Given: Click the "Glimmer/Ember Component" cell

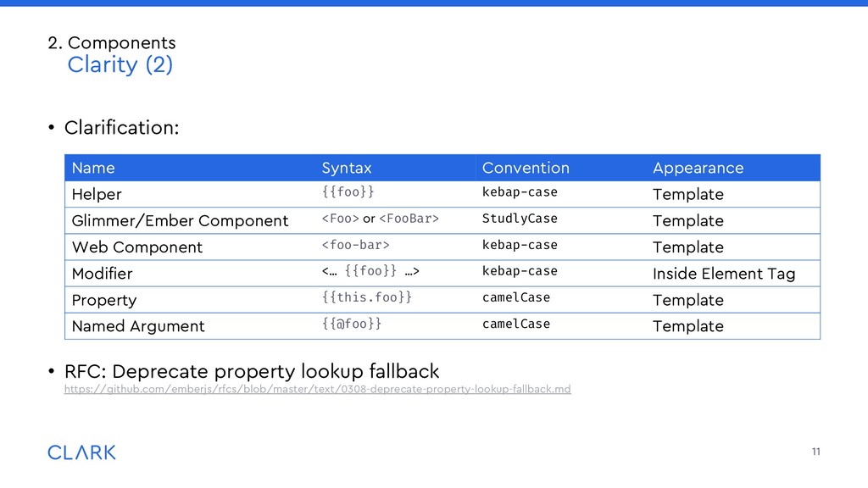Looking at the screenshot, I should click(180, 221).
